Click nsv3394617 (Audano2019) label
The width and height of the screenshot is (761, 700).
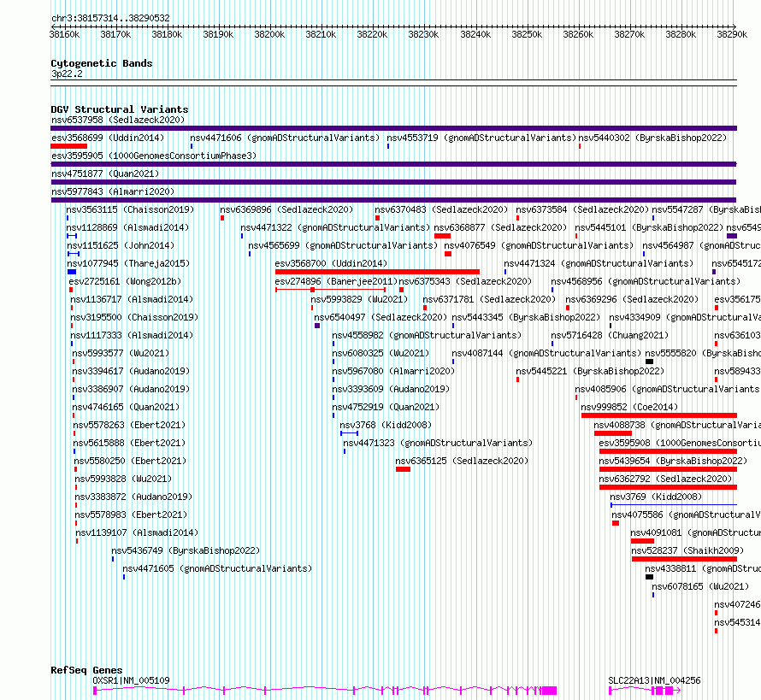(131, 371)
